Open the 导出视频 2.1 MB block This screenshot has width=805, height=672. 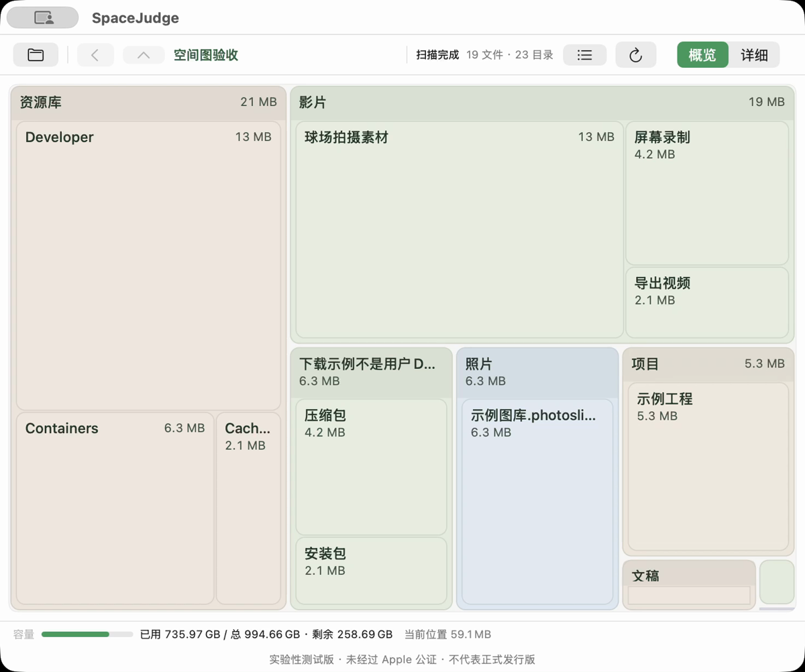tap(707, 302)
